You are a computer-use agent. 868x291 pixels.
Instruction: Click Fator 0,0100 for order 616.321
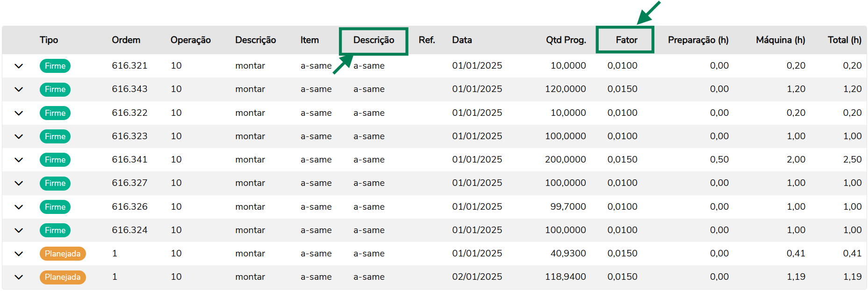[622, 66]
